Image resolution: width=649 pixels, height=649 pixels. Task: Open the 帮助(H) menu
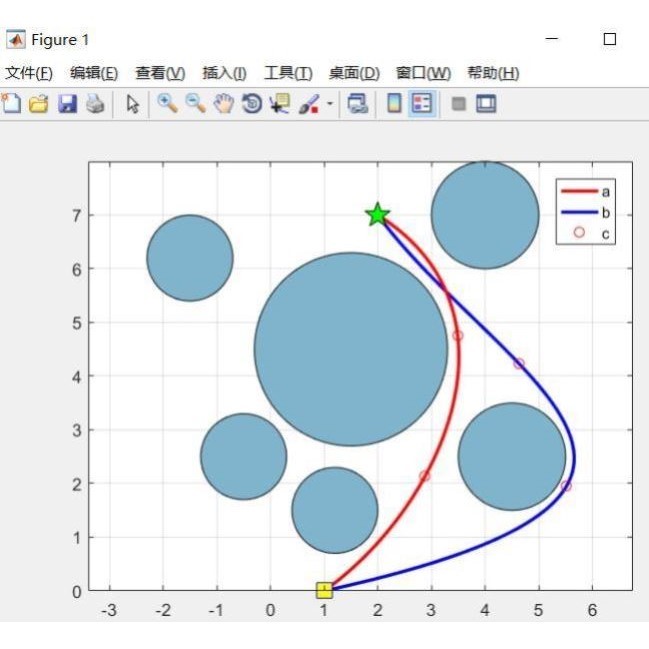(x=493, y=73)
